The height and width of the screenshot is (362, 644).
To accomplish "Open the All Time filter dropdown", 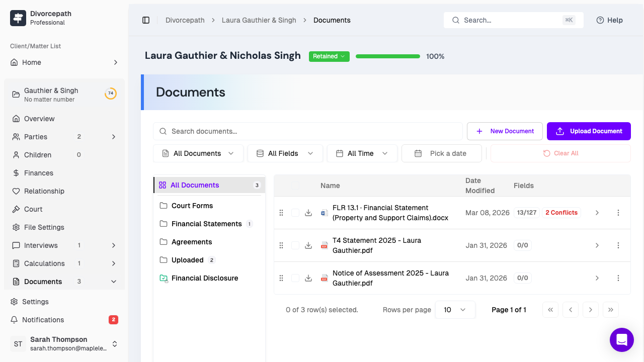I will coord(362,153).
